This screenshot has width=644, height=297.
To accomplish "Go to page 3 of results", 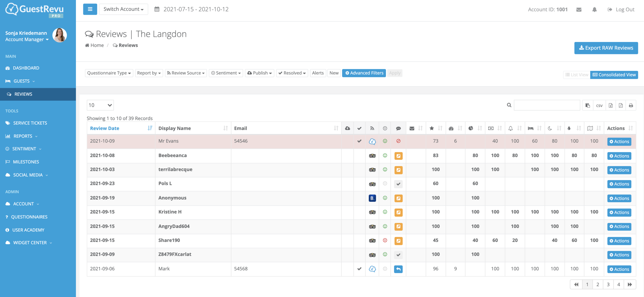I will [608, 284].
